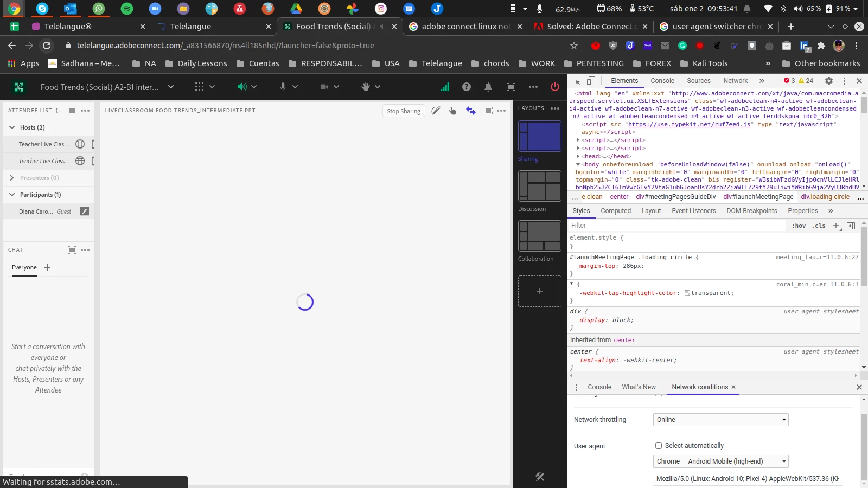Open DevTools settings gear

pos(829,81)
